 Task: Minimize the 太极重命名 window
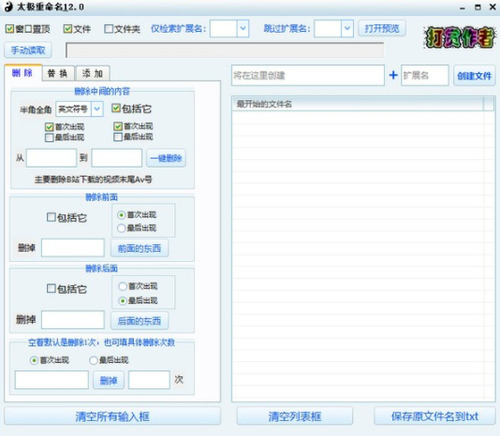click(462, 7)
